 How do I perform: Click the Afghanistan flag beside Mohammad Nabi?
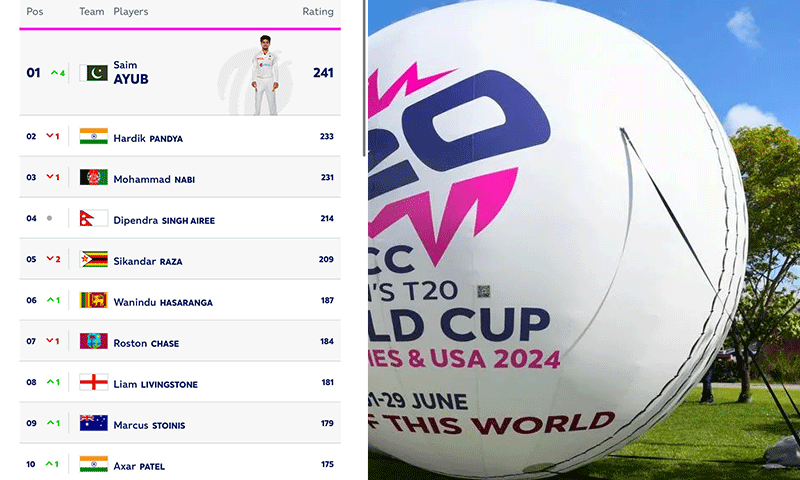[93, 177]
